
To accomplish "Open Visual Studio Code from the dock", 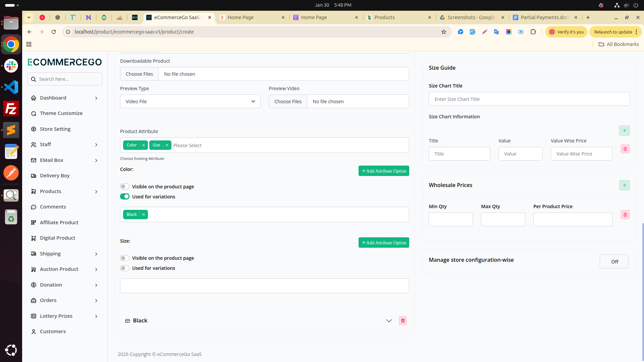I will (x=11, y=87).
